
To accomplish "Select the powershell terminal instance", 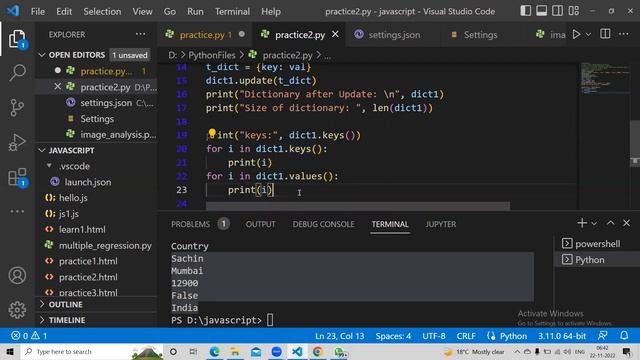I will (596, 244).
